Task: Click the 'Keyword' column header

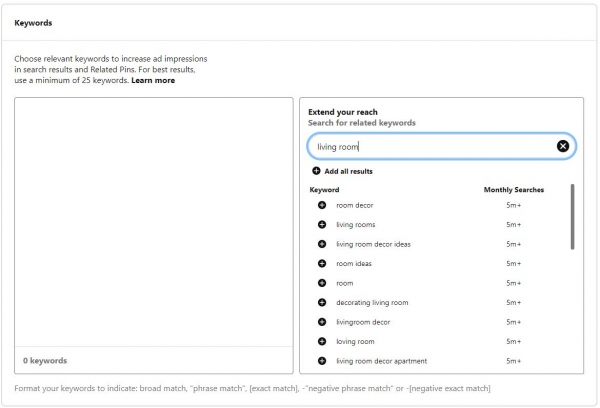Action: pyautogui.click(x=325, y=189)
